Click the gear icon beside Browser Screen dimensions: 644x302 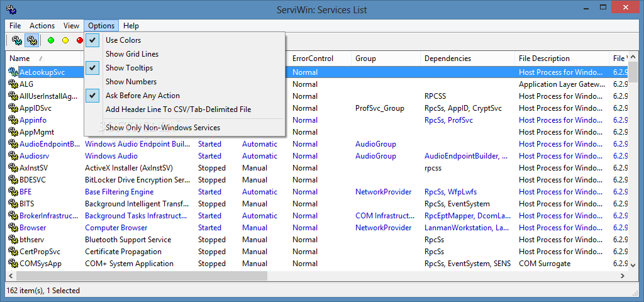tap(13, 227)
